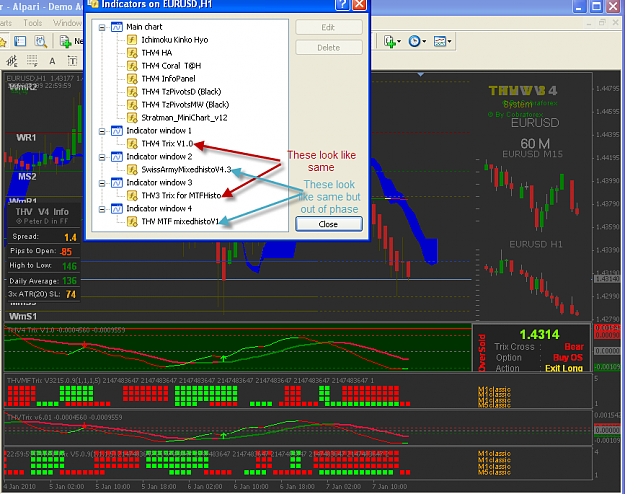Collapse the Indicator window 2 node
625x494 pixels.
pyautogui.click(x=102, y=157)
